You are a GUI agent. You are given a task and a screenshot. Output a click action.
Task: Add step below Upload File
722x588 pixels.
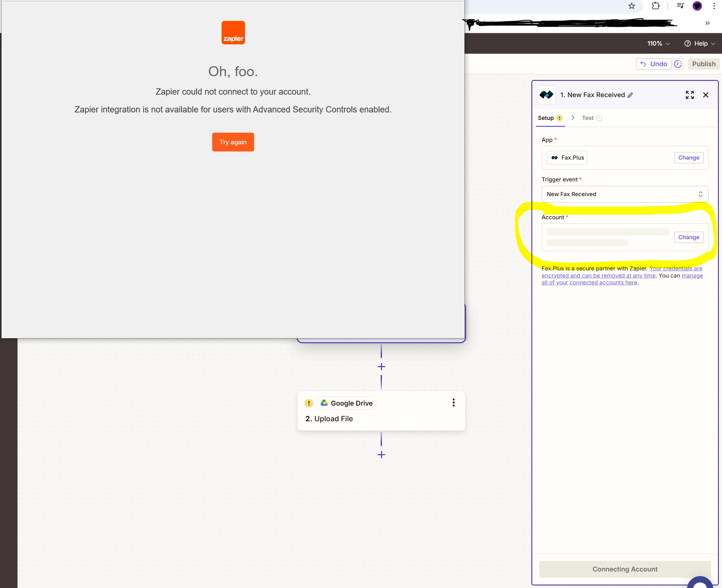381,455
